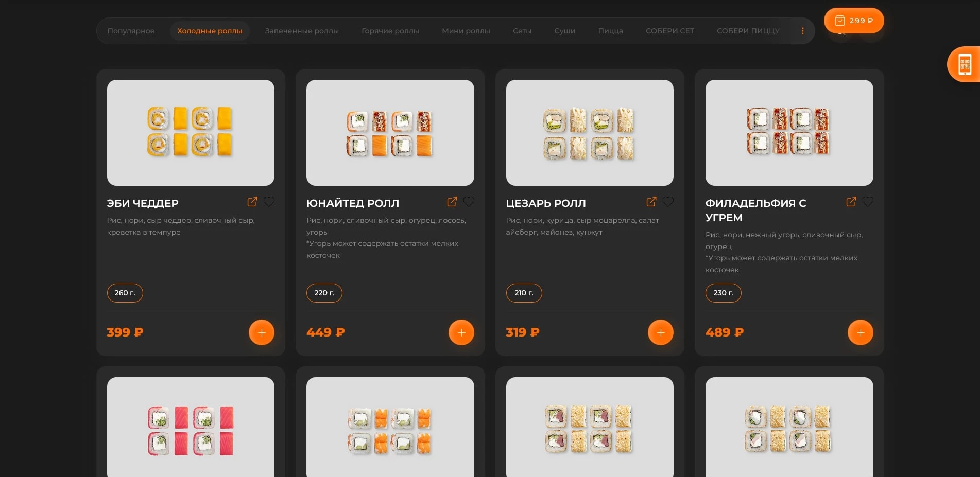Click the QR code mobile app icon

pyautogui.click(x=964, y=65)
